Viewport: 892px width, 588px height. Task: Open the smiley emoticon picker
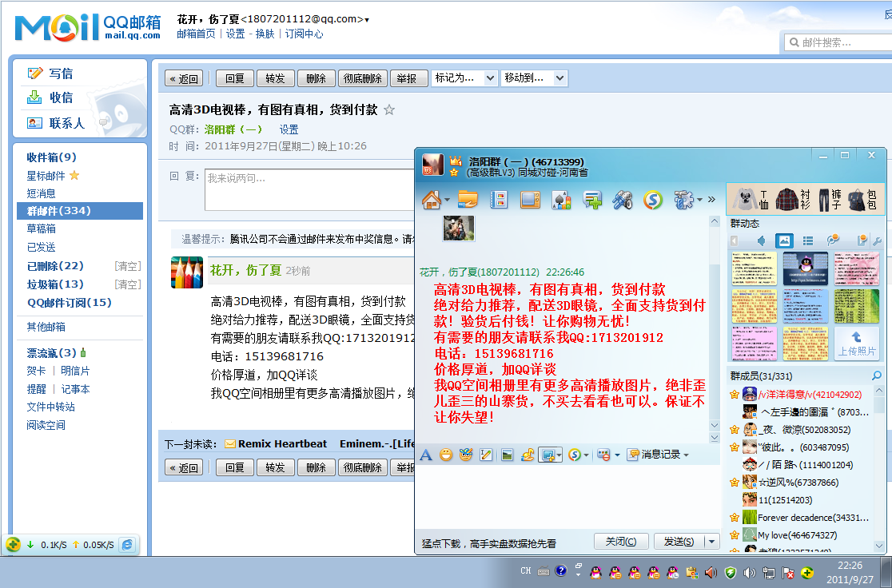coord(446,455)
